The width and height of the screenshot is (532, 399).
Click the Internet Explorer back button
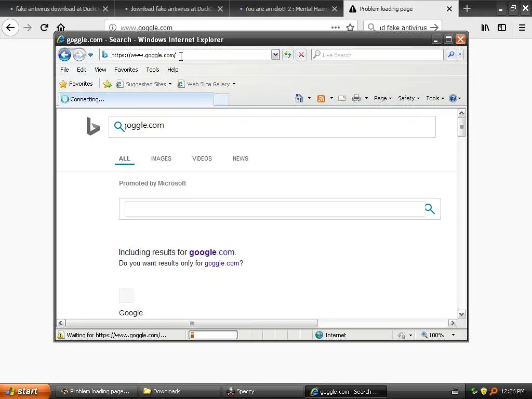click(64, 55)
